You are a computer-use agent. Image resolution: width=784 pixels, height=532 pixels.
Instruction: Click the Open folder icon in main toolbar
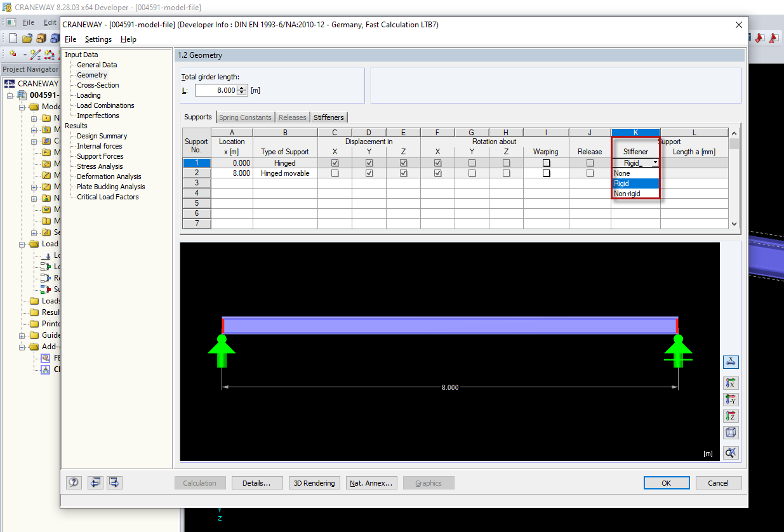(x=27, y=38)
